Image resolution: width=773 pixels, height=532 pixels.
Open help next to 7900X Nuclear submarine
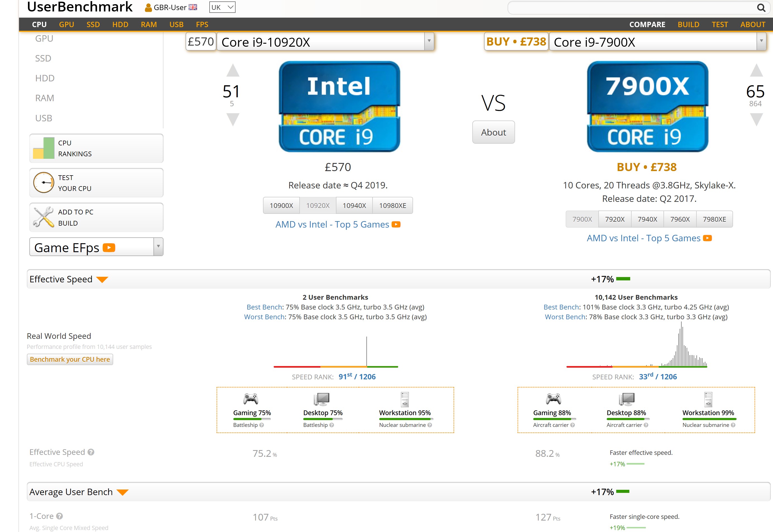(733, 425)
